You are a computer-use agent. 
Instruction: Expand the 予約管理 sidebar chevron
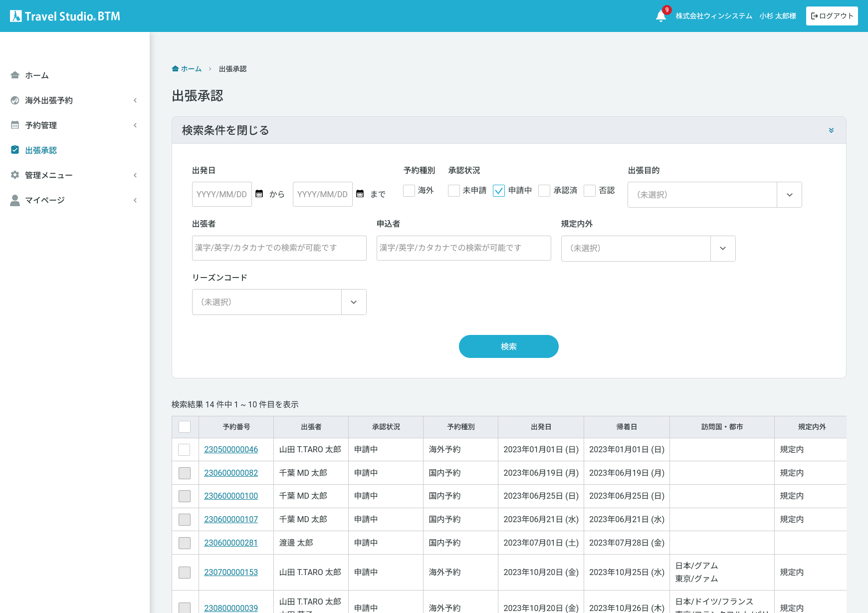(x=135, y=125)
